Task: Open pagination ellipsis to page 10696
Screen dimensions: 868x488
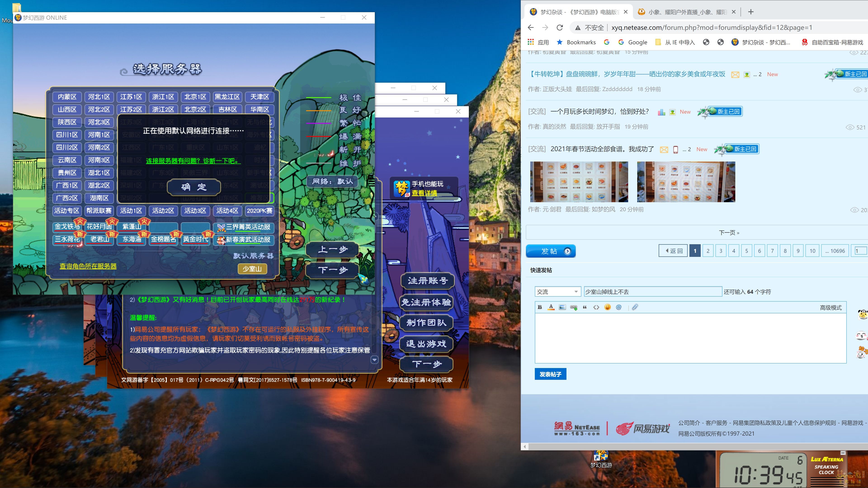Action: pyautogui.click(x=835, y=251)
